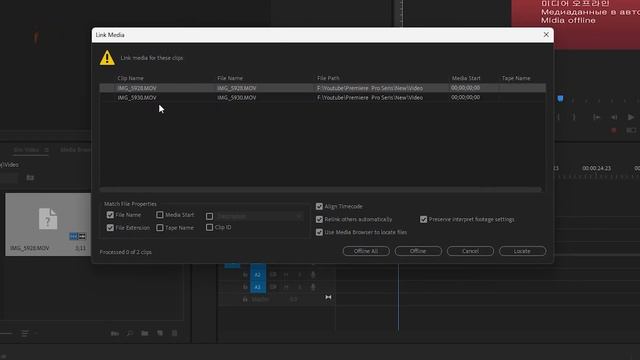Click the Find magnifier icon in the bin
The image size is (640, 360).
pyautogui.click(x=130, y=333)
